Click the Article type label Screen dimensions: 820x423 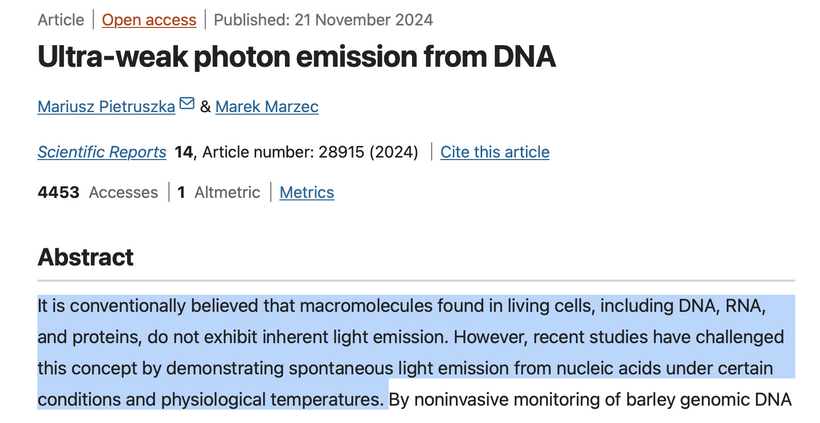(x=61, y=20)
